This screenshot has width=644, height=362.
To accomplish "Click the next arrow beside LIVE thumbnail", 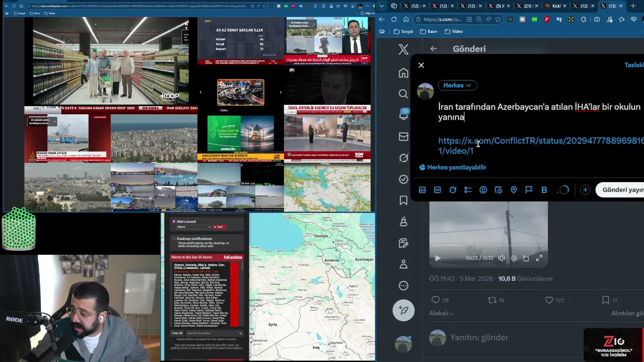I will click(x=280, y=92).
